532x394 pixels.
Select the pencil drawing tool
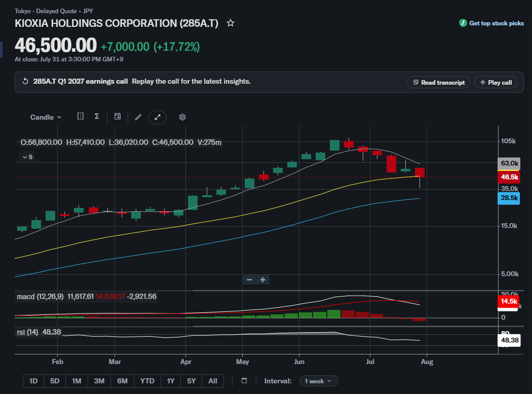(x=138, y=117)
